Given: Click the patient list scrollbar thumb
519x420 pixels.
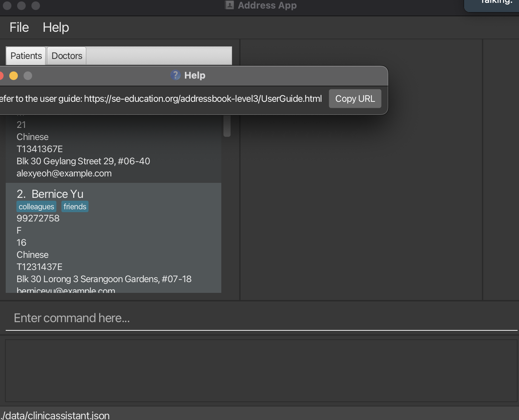Looking at the screenshot, I should point(227,126).
